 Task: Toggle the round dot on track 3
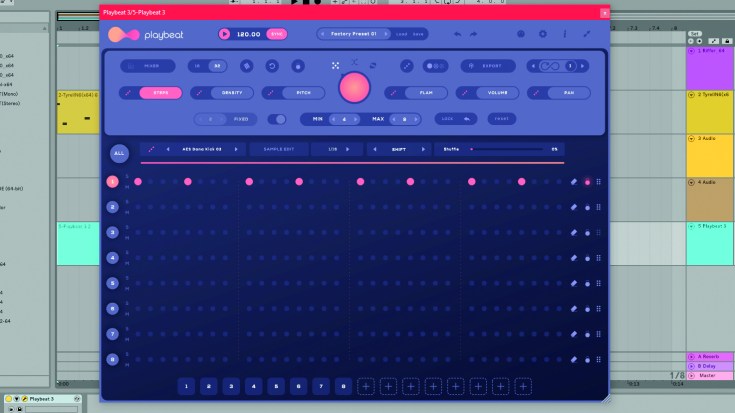(587, 233)
